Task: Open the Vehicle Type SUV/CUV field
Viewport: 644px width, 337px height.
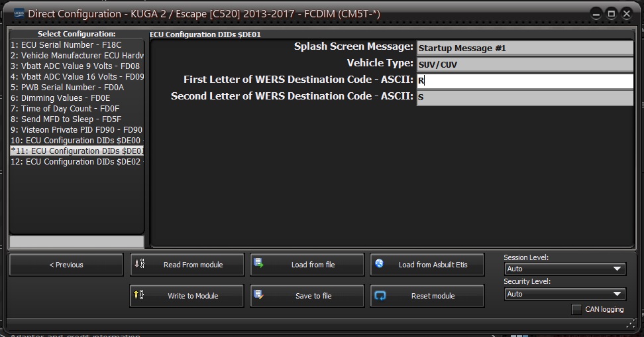Action: [525, 64]
